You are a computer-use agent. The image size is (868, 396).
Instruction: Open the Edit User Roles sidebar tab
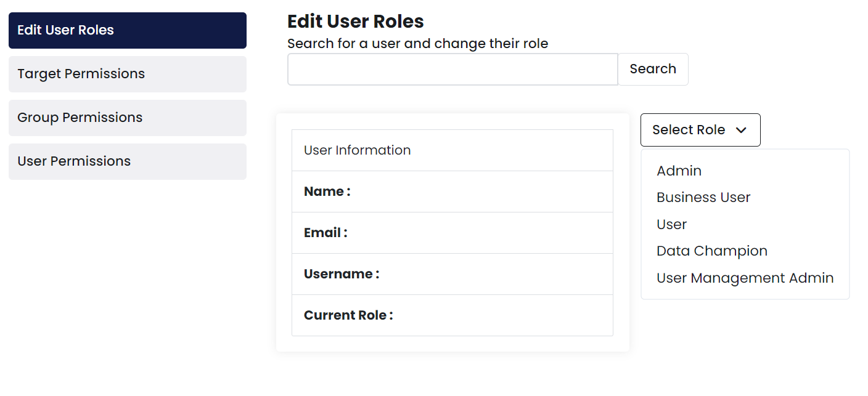[128, 30]
